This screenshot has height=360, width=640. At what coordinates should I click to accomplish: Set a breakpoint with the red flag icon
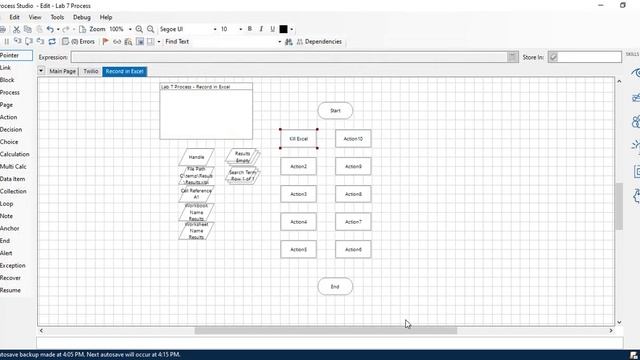[106, 42]
